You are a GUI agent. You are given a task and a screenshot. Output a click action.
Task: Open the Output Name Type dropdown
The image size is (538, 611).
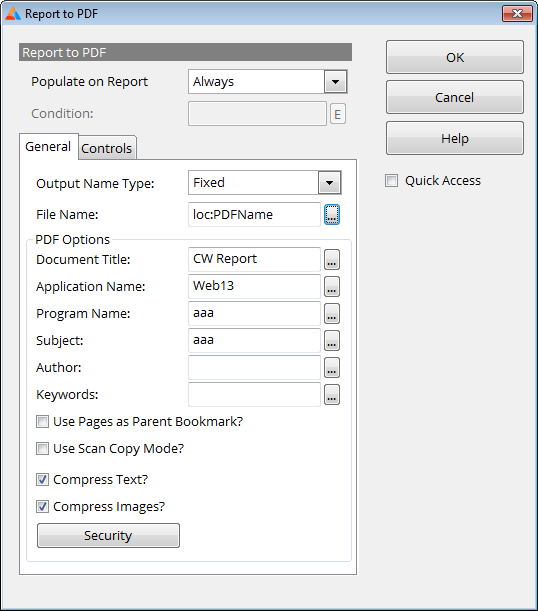pos(329,183)
